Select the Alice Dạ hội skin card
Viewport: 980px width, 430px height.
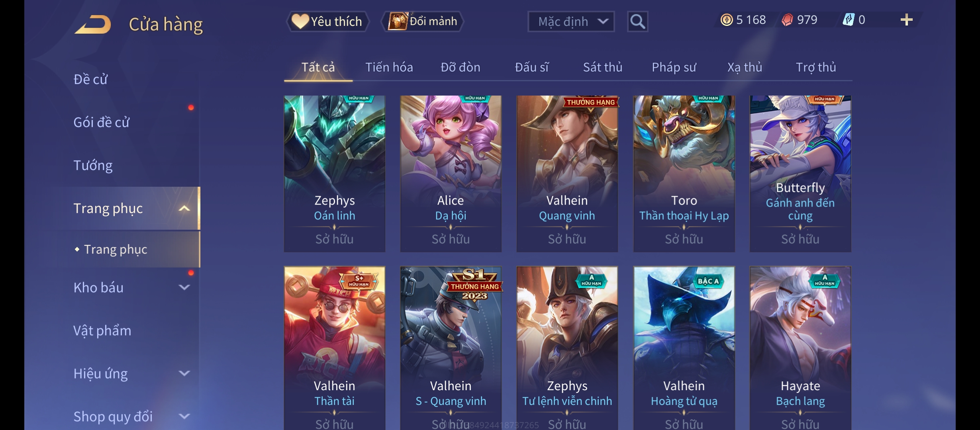point(451,174)
